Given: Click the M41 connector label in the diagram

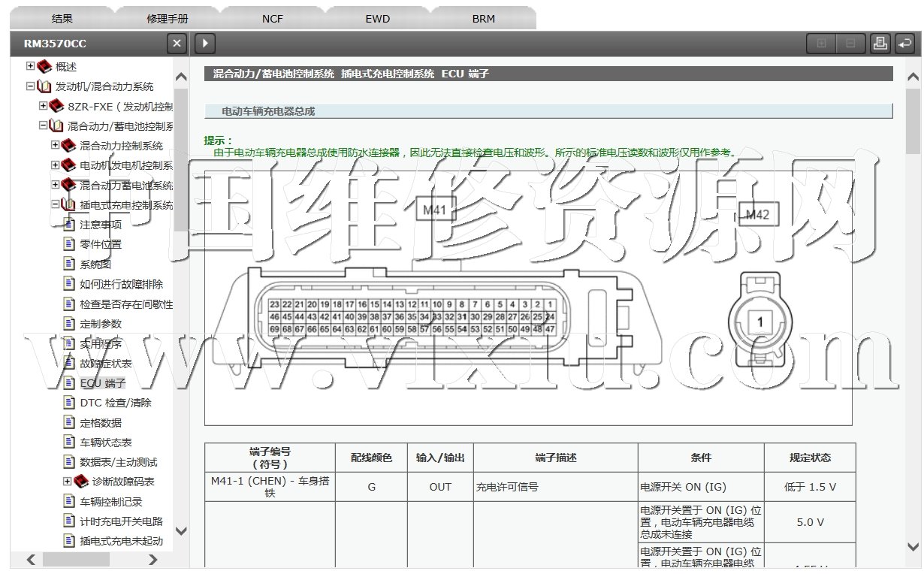Looking at the screenshot, I should pyautogui.click(x=435, y=210).
